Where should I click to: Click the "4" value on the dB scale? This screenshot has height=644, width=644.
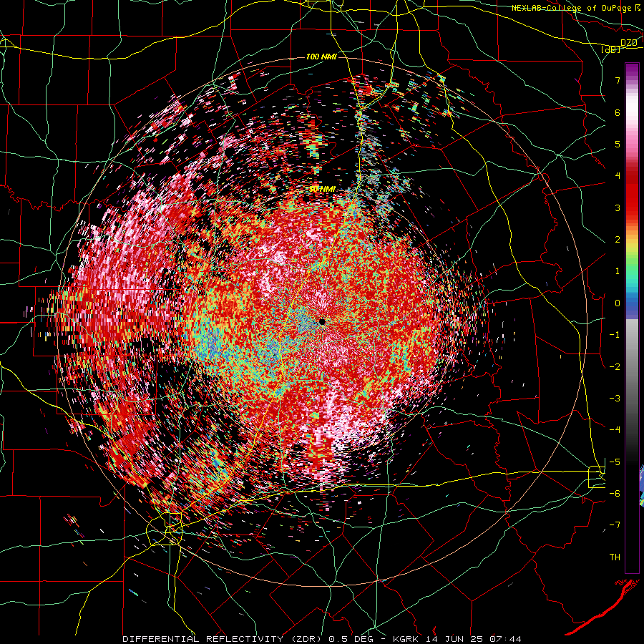coord(618,176)
